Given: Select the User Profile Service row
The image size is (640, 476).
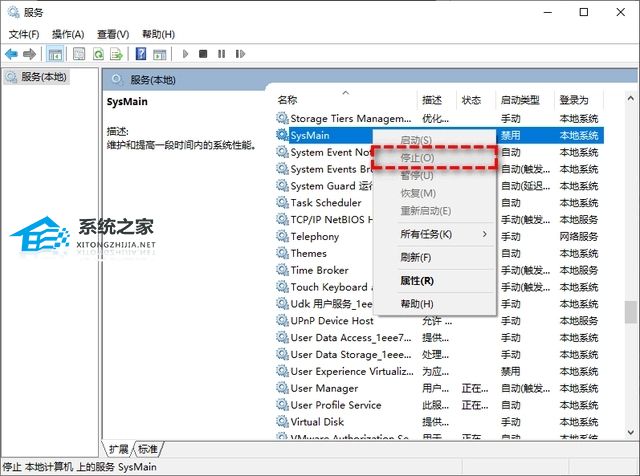Looking at the screenshot, I should [x=439, y=405].
